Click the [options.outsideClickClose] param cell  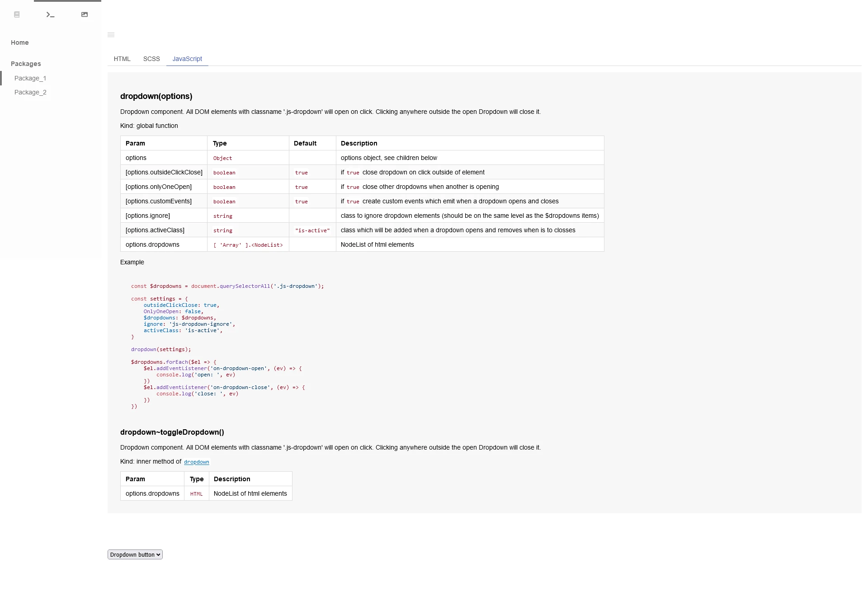164,172
